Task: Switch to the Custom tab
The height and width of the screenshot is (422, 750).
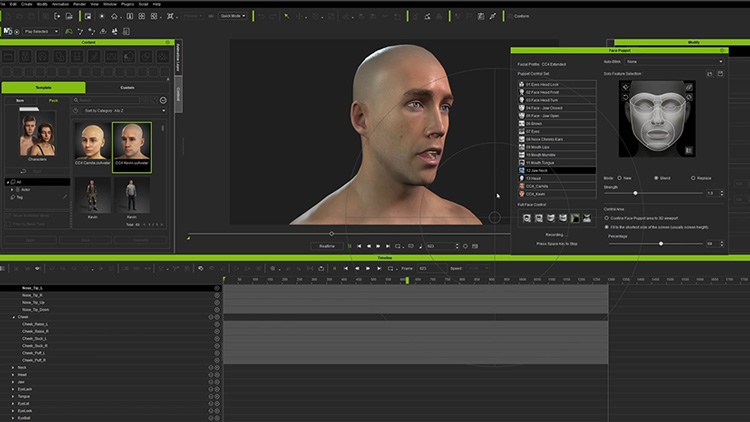Action: [128, 88]
